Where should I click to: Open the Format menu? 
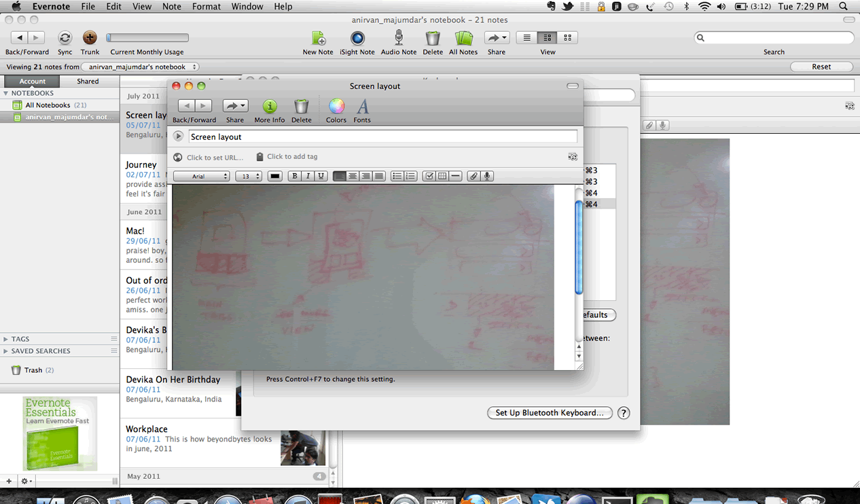click(x=207, y=7)
